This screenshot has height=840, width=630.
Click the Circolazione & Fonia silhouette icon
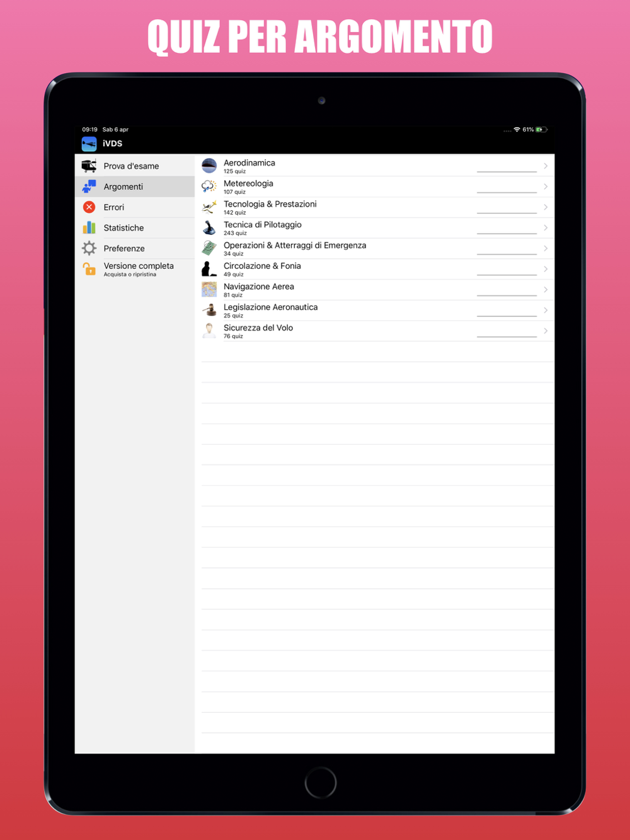click(x=209, y=269)
